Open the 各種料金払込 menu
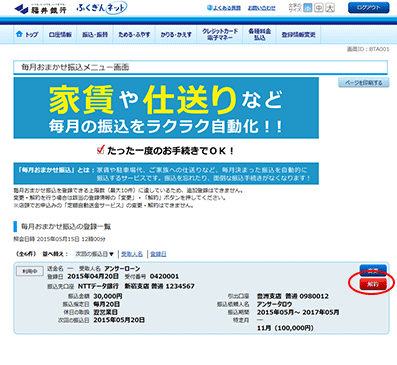The width and height of the screenshot is (397, 365). click(x=260, y=35)
